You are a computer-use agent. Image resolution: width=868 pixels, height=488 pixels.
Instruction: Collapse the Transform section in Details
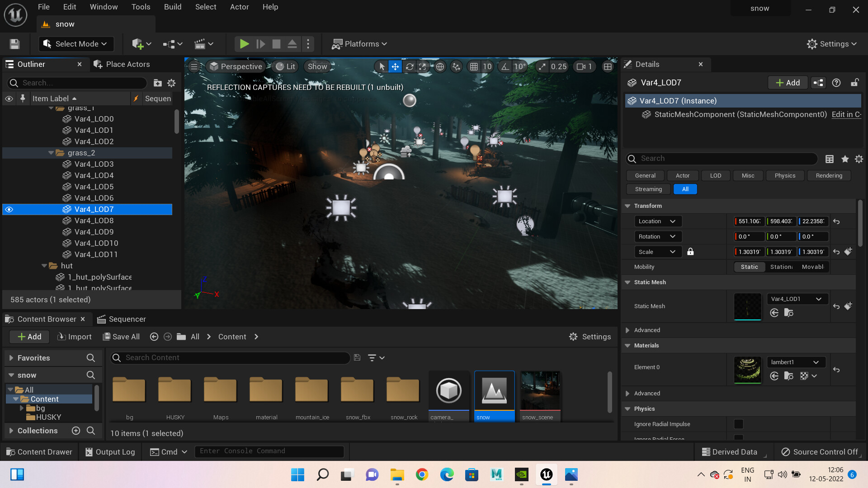[627, 206]
